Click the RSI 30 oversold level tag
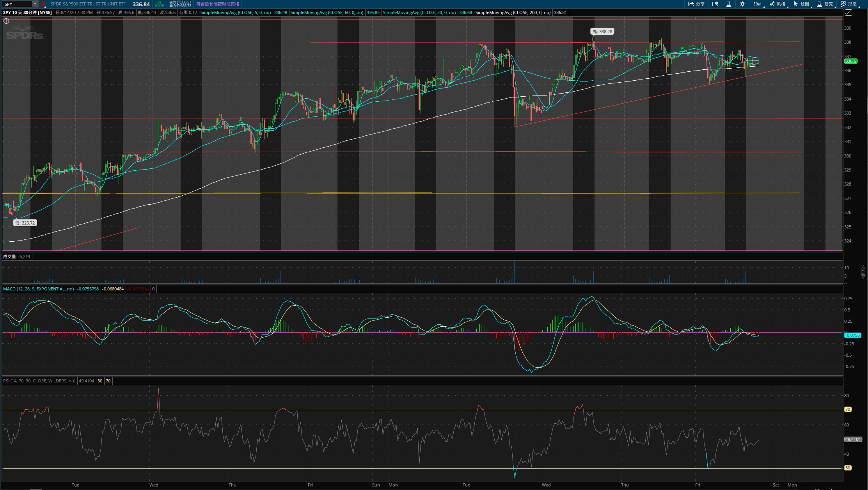The height and width of the screenshot is (490, 868). 848,468
